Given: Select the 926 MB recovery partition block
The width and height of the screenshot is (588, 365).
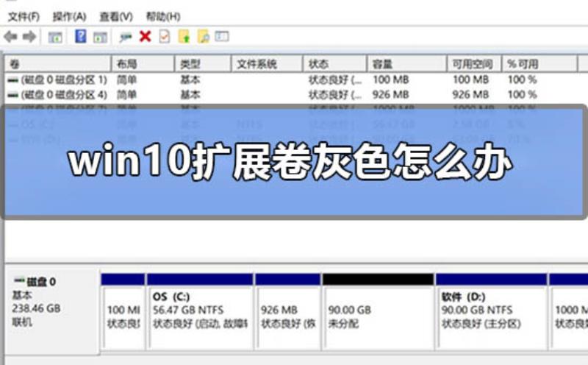Looking at the screenshot, I should [287, 311].
